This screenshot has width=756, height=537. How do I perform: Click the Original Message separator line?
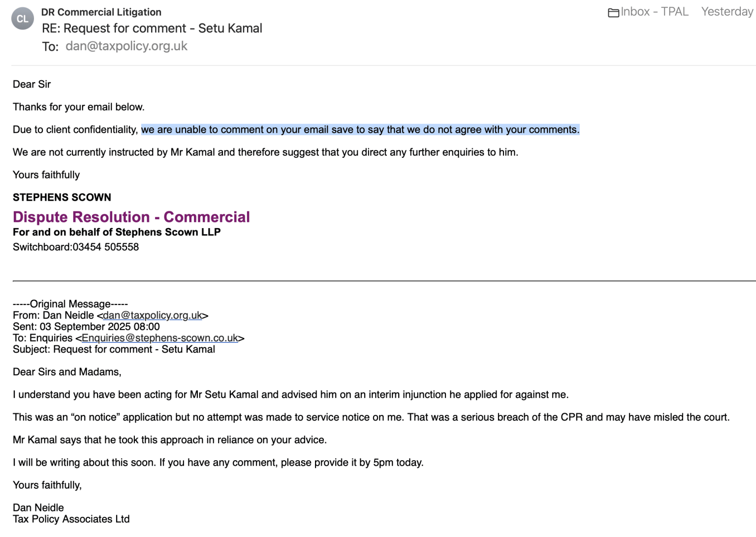(x=70, y=304)
